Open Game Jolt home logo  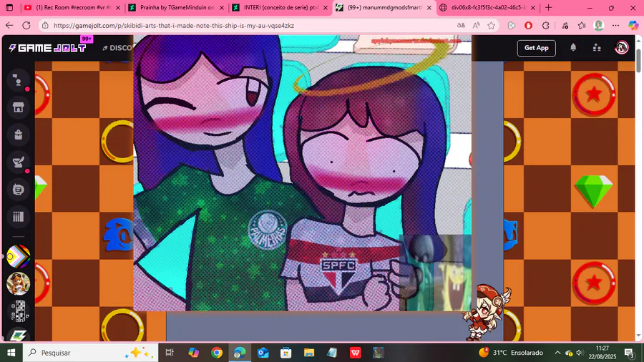[48, 48]
